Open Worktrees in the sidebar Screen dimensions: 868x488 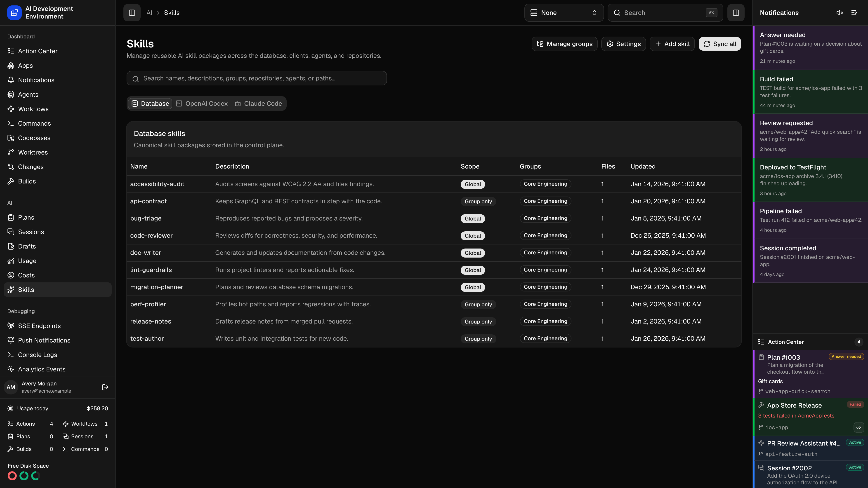point(58,152)
